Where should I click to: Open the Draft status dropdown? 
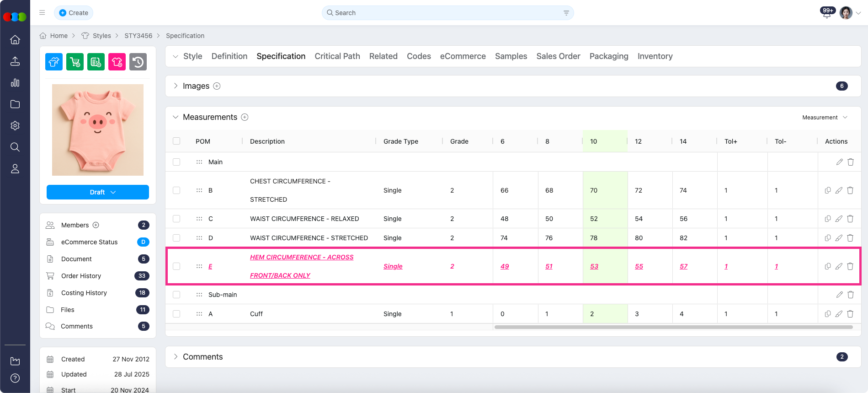[x=98, y=192]
